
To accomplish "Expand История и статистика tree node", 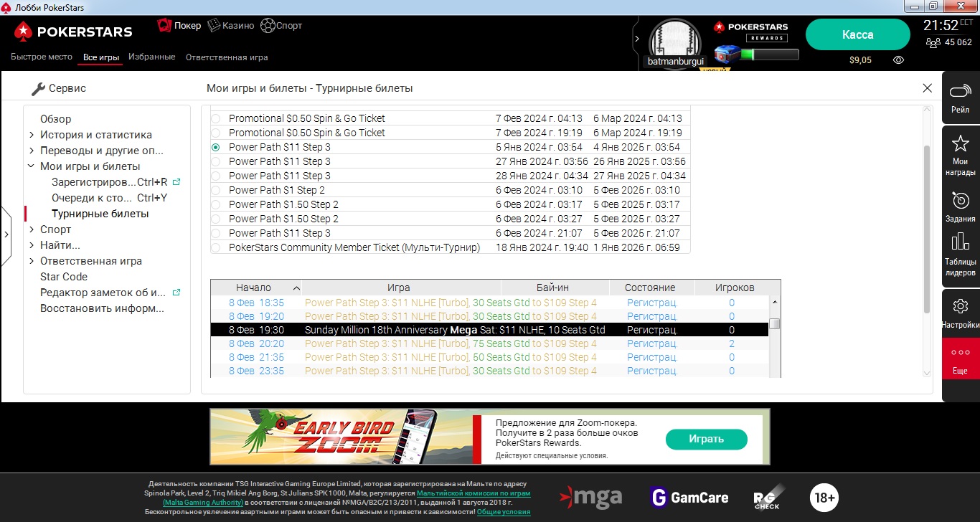I will coord(32,135).
